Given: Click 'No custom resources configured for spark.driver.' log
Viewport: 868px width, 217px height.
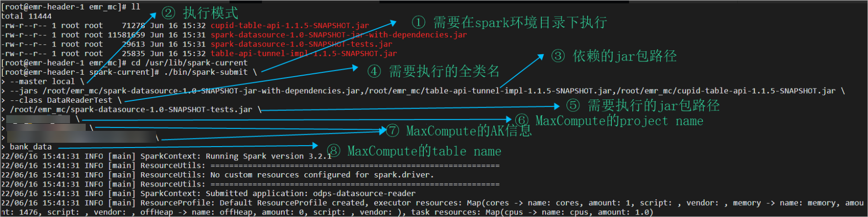Looking at the screenshot, I should click(x=322, y=175).
